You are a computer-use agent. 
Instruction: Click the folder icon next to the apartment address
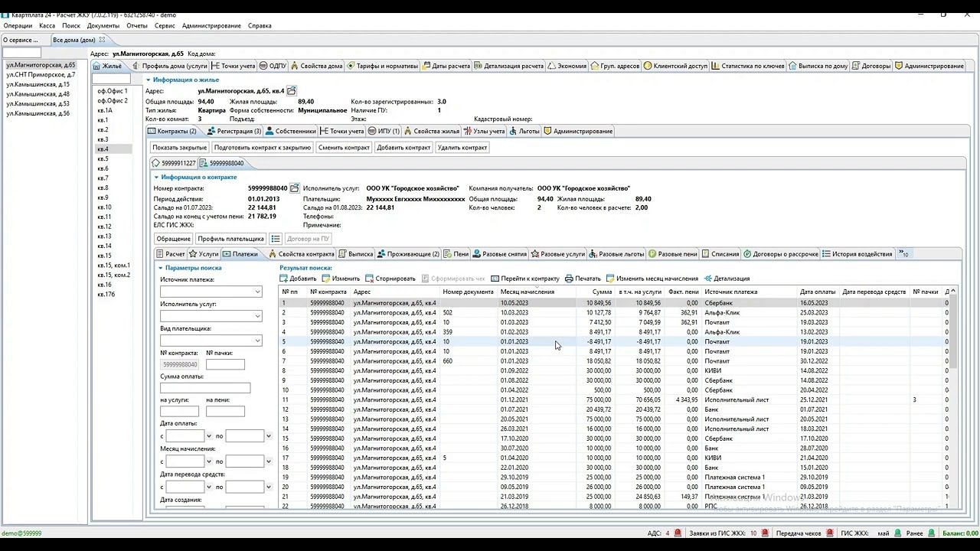coord(292,91)
